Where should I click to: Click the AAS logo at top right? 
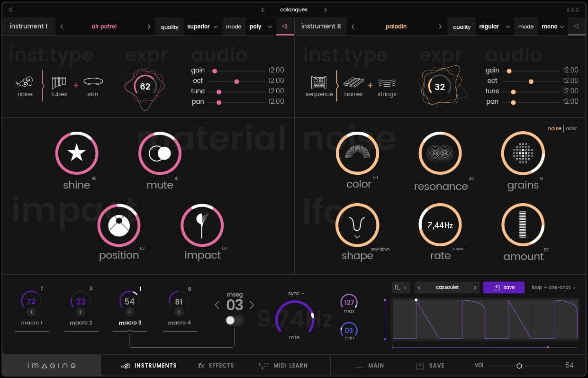(x=572, y=9)
